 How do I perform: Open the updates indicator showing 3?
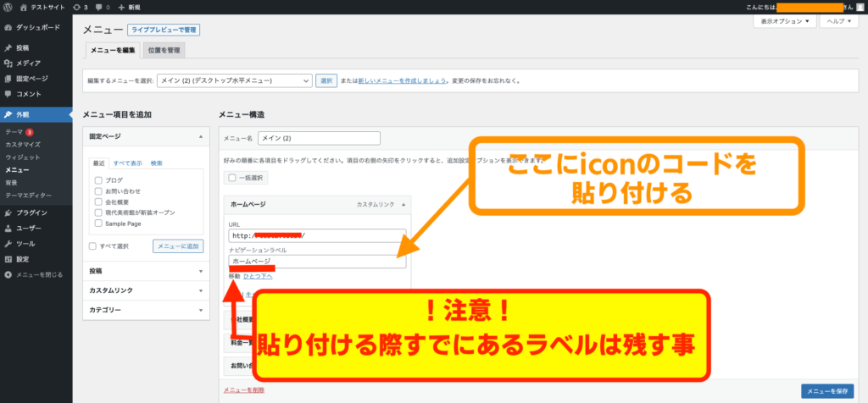[81, 7]
